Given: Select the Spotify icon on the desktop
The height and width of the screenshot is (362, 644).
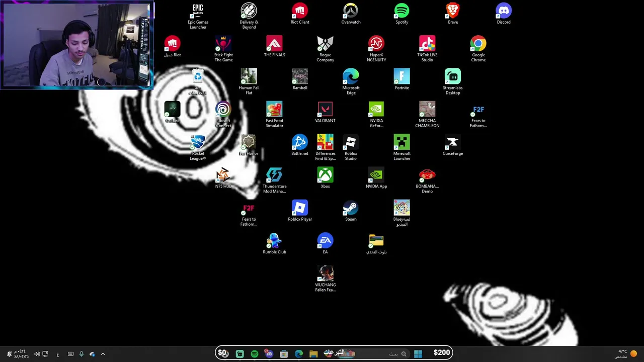Looking at the screenshot, I should point(401,14).
